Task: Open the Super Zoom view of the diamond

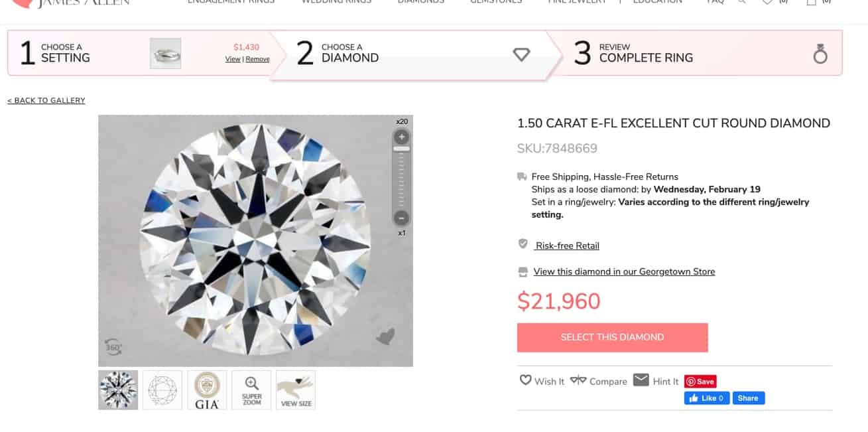Action: (251, 390)
